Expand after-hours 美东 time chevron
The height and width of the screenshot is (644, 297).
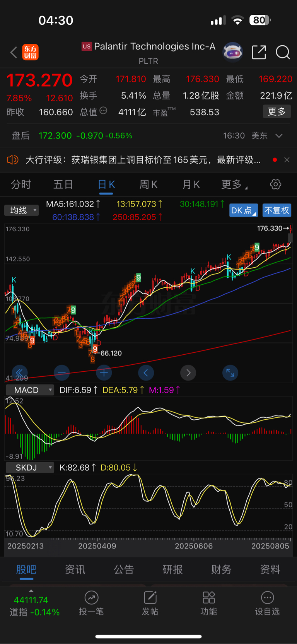click(x=279, y=136)
